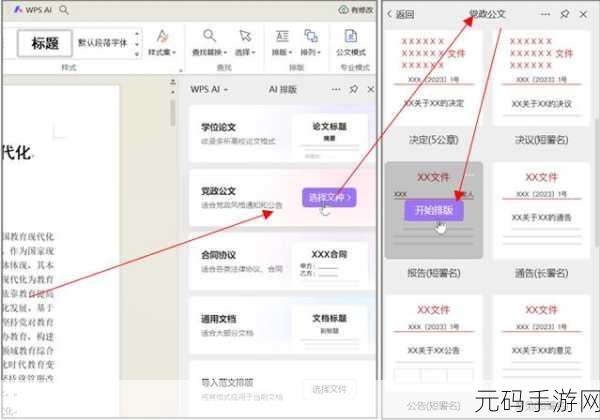600x420 pixels.
Task: Open the 样式 group dialog launcher
Action: pos(181,70)
